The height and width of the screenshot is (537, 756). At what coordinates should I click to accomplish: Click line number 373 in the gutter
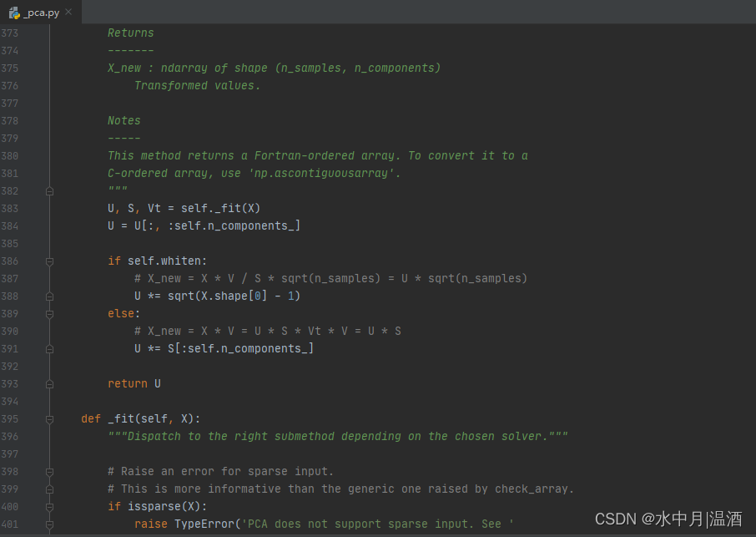[10, 33]
